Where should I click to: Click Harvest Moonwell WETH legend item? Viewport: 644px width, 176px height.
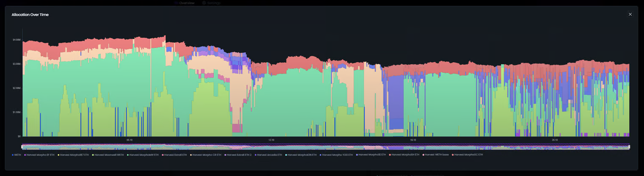109,155
